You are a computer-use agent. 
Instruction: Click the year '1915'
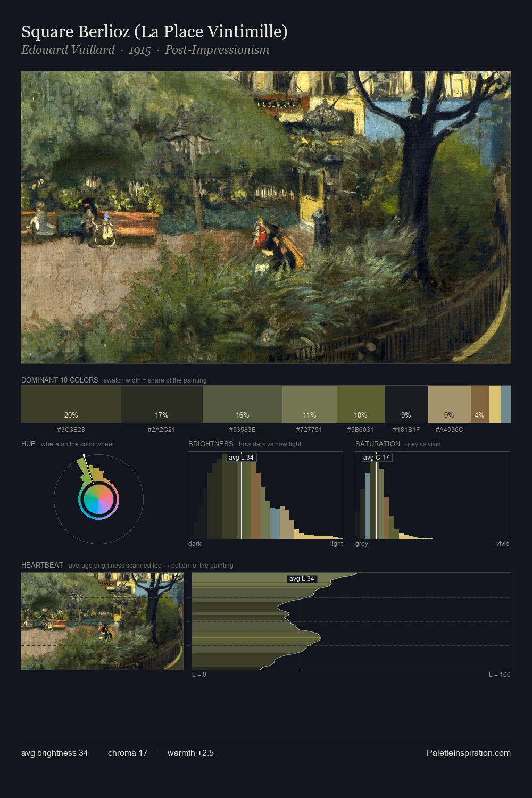(140, 50)
